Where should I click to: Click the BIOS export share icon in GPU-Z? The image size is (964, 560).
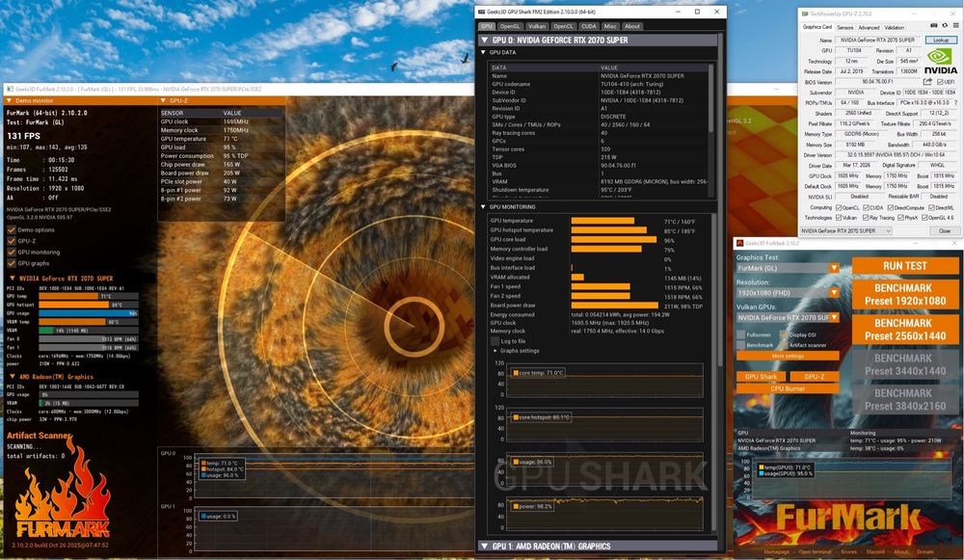[x=927, y=81]
